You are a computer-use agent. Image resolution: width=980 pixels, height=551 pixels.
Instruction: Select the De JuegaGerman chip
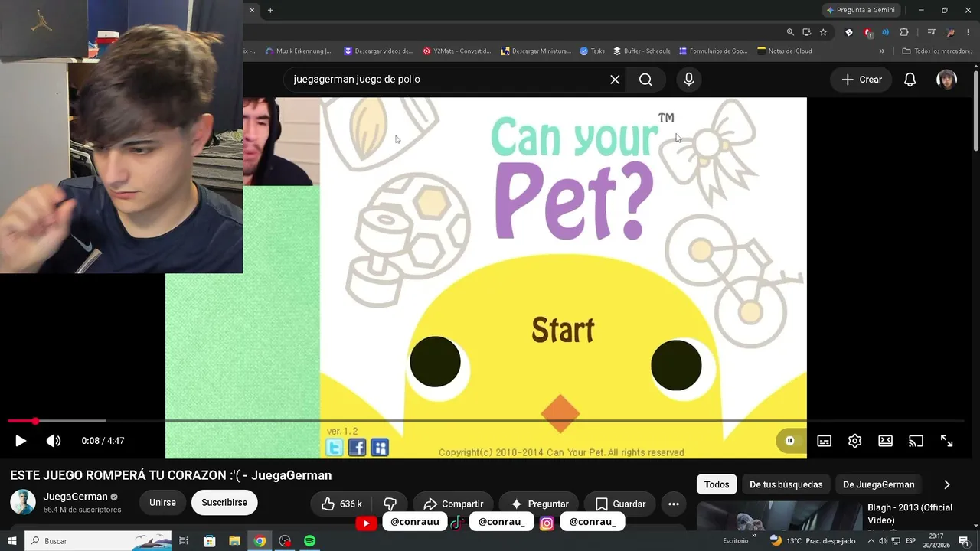(879, 484)
